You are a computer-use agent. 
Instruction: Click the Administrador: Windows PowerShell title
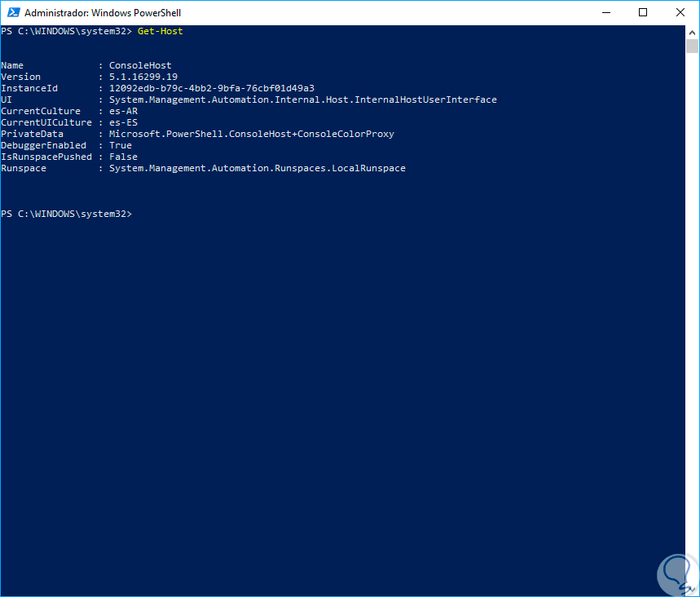[x=103, y=13]
